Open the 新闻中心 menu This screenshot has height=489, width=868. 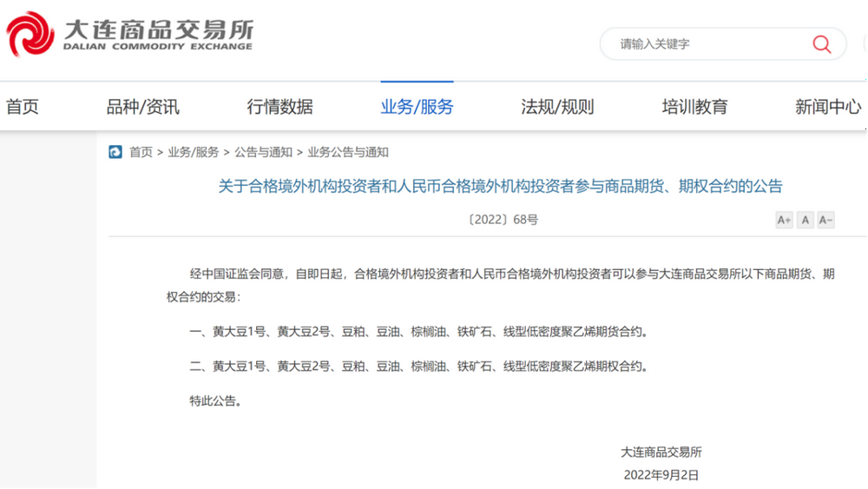tap(828, 106)
